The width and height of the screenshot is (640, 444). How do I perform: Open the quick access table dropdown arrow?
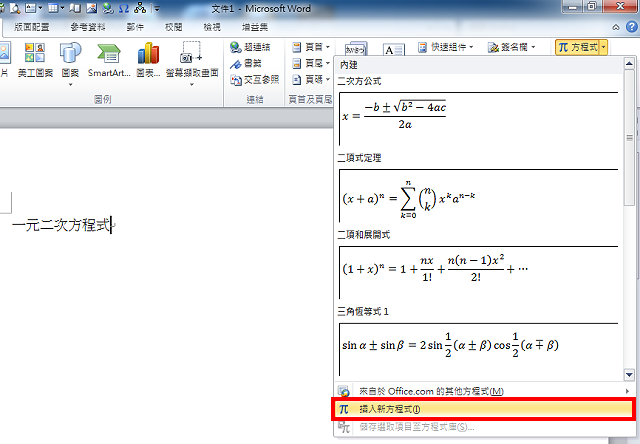point(62,8)
